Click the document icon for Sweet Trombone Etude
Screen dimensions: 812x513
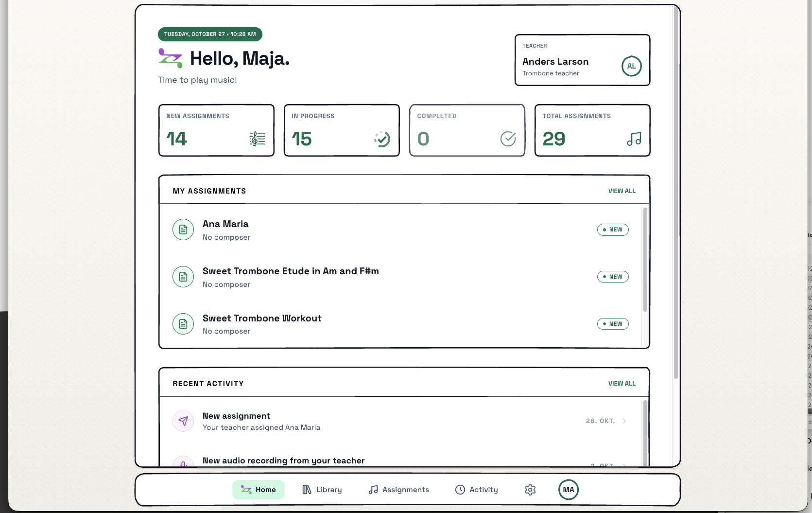[x=183, y=277]
